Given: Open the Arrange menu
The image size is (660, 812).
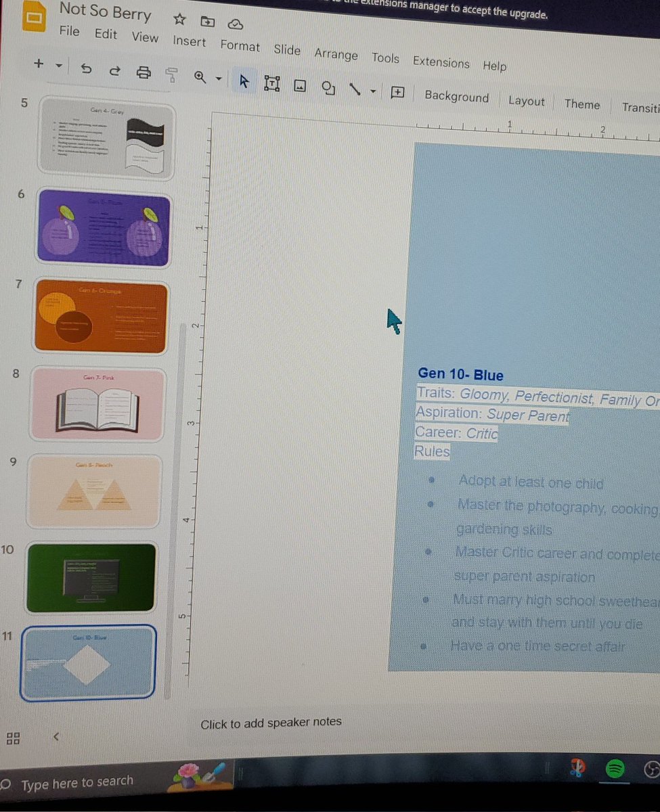Looking at the screenshot, I should click(336, 54).
